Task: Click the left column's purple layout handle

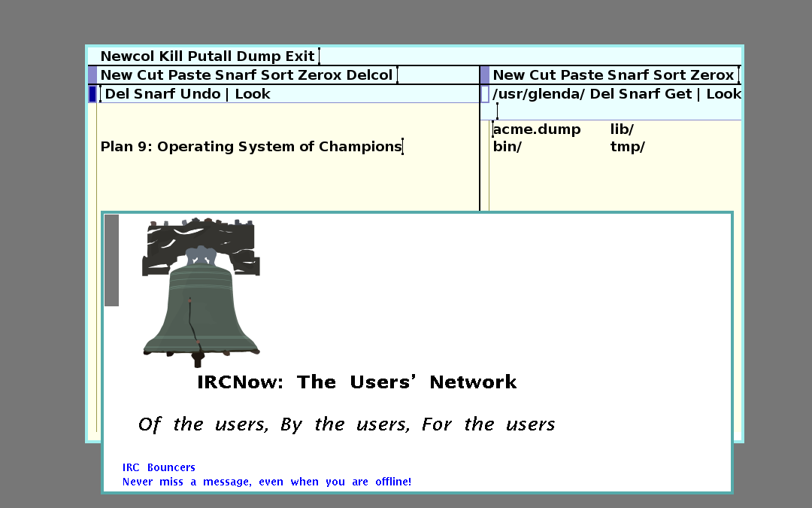Action: coord(92,75)
